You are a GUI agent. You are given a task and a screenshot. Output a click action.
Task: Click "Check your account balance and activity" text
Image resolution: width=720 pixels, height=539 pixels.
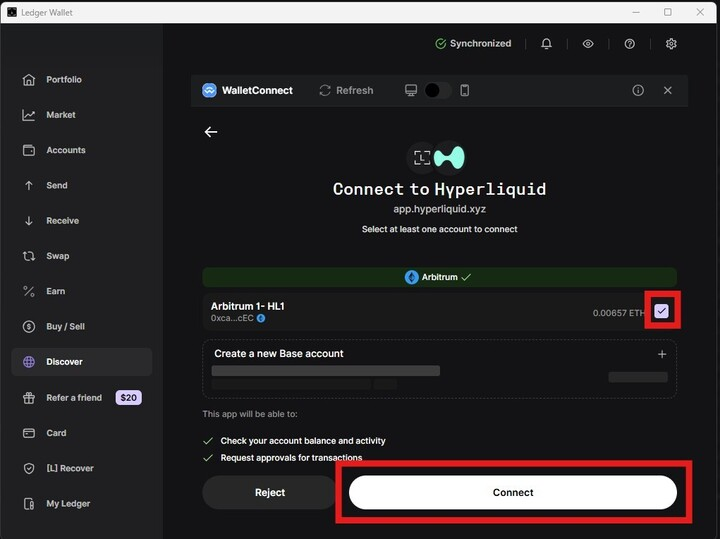coord(303,441)
